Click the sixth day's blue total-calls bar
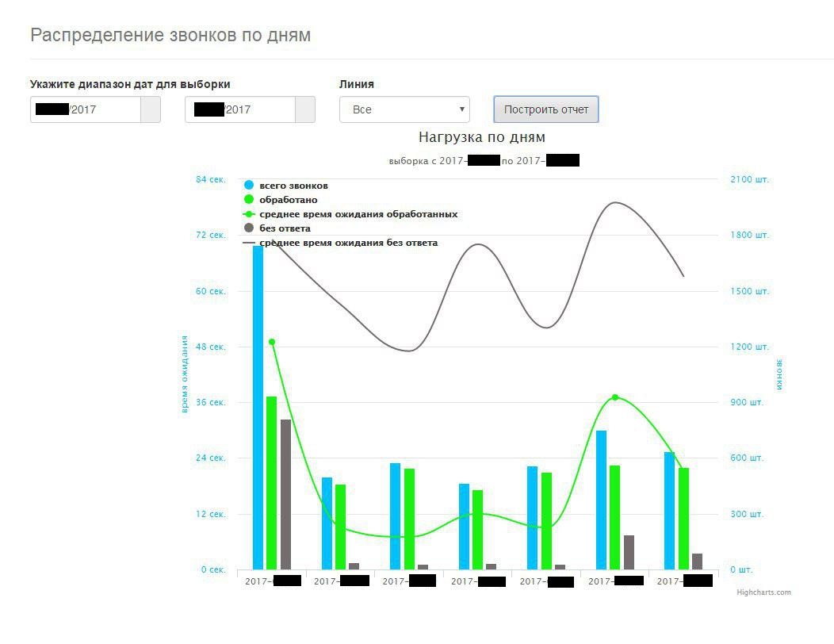 point(601,500)
